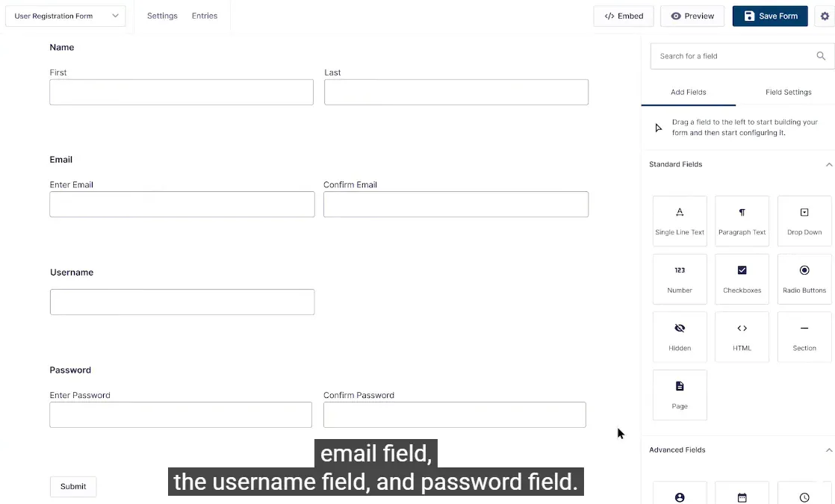Add a Checkboxes field
The height and width of the screenshot is (504, 835).
pos(742,279)
